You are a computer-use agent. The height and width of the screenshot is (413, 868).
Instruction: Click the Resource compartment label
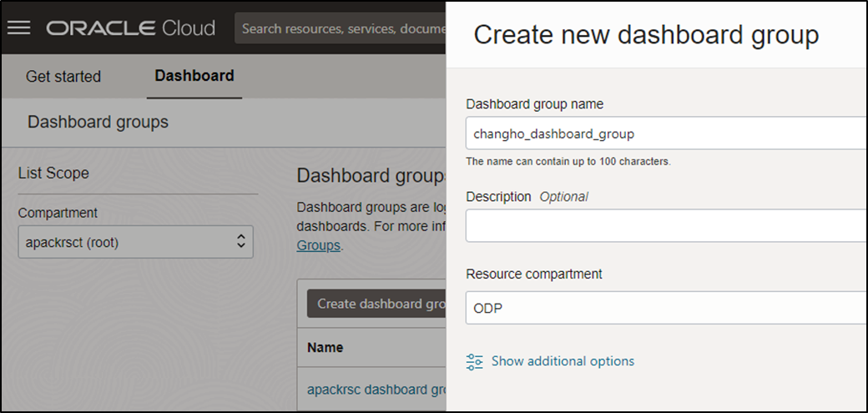point(533,274)
